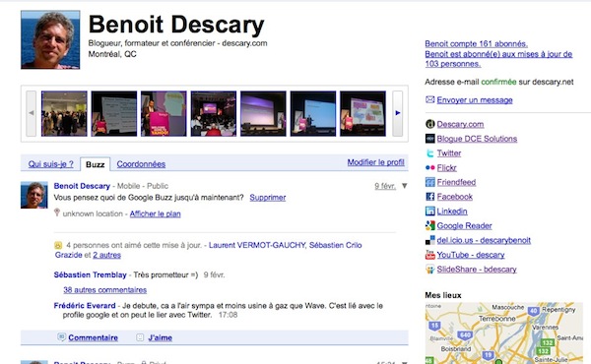Switch to the Qui suis-je ? tab

coord(51,164)
